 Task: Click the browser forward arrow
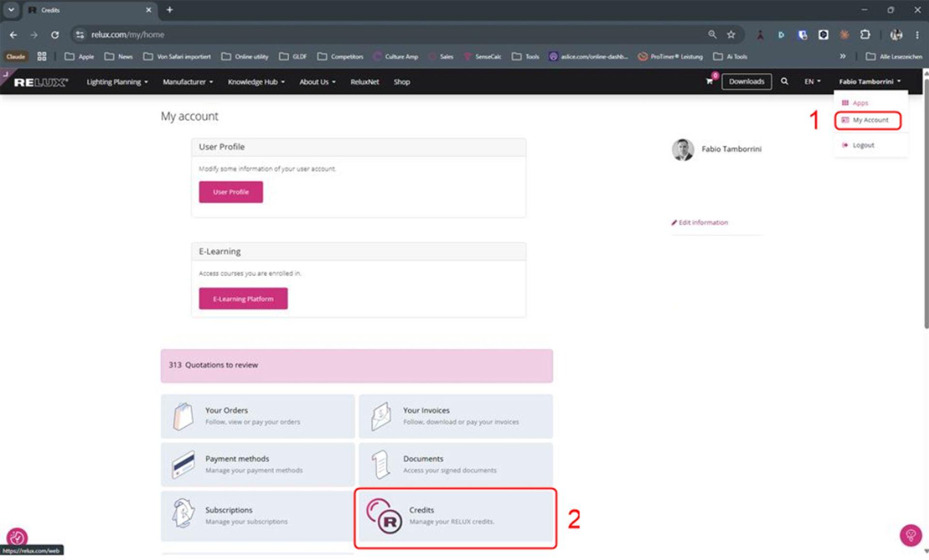pos(34,35)
